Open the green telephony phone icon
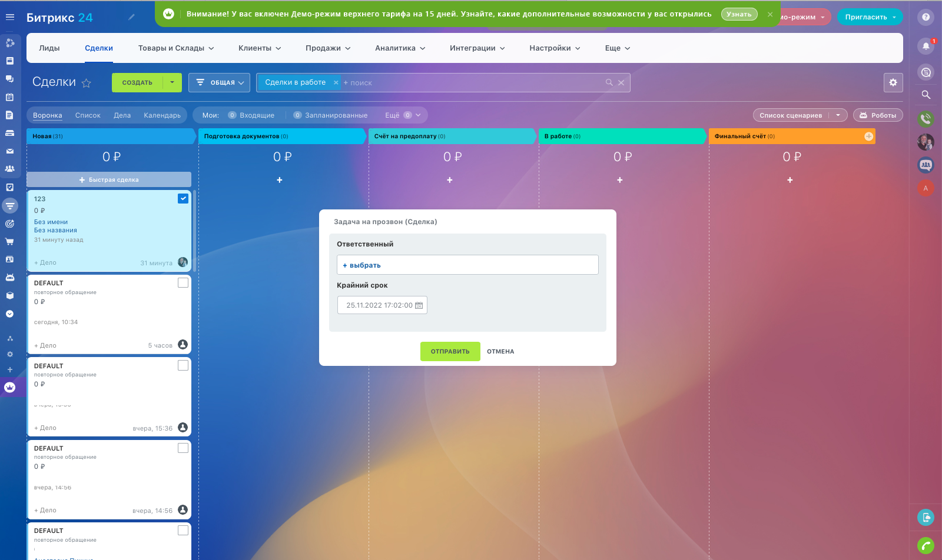942x560 pixels. [926, 119]
